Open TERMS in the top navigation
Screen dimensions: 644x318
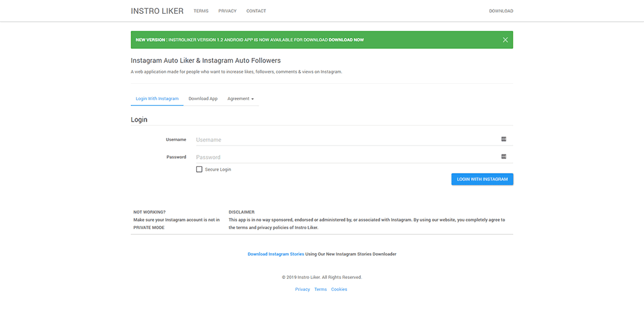201,11
